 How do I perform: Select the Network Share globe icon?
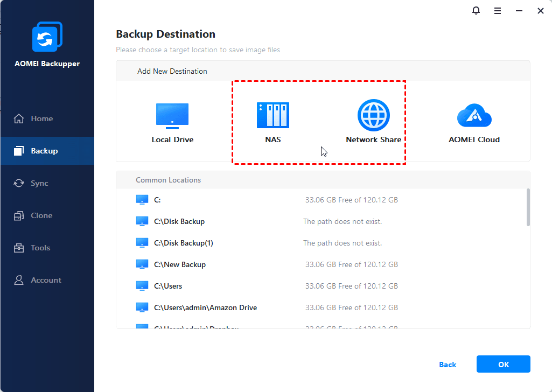[x=373, y=115]
